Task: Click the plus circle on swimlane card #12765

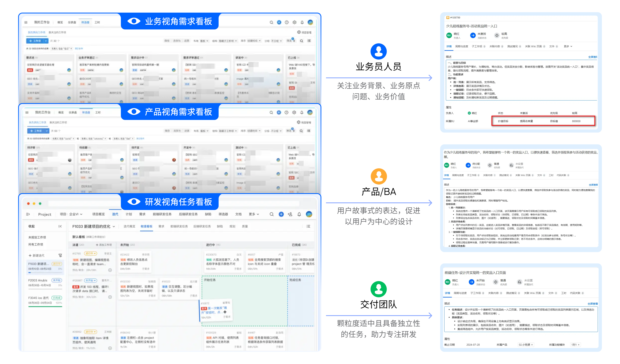Action: click(x=110, y=270)
